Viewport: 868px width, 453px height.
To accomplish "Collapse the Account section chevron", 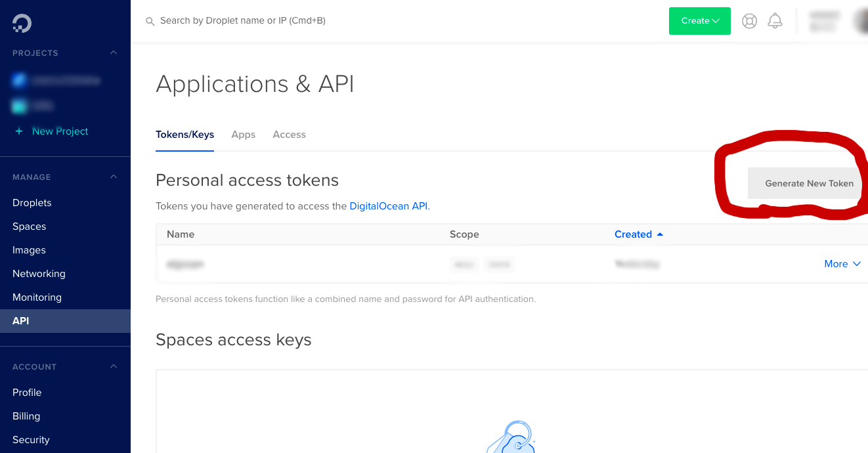I will point(114,366).
